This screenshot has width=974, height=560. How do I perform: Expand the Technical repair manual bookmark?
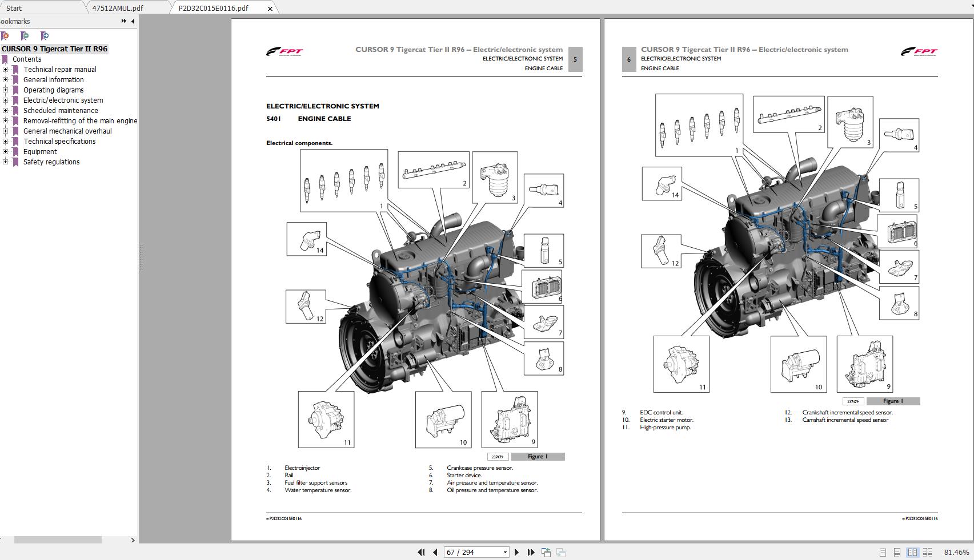[6, 69]
